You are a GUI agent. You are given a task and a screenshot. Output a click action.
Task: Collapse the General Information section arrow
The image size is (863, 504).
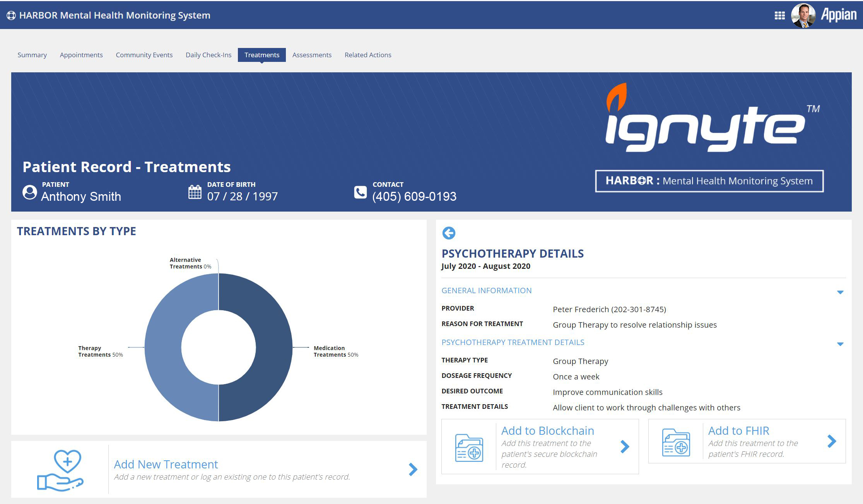(840, 292)
